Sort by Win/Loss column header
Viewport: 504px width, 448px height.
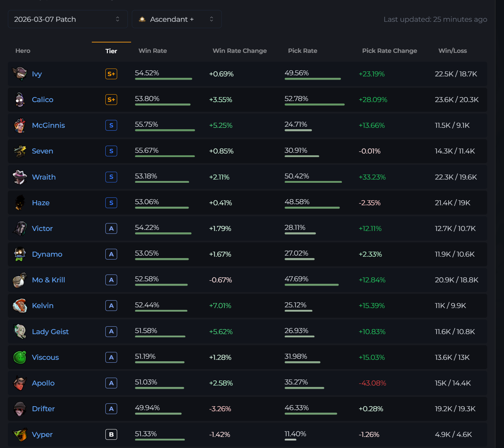(x=453, y=51)
